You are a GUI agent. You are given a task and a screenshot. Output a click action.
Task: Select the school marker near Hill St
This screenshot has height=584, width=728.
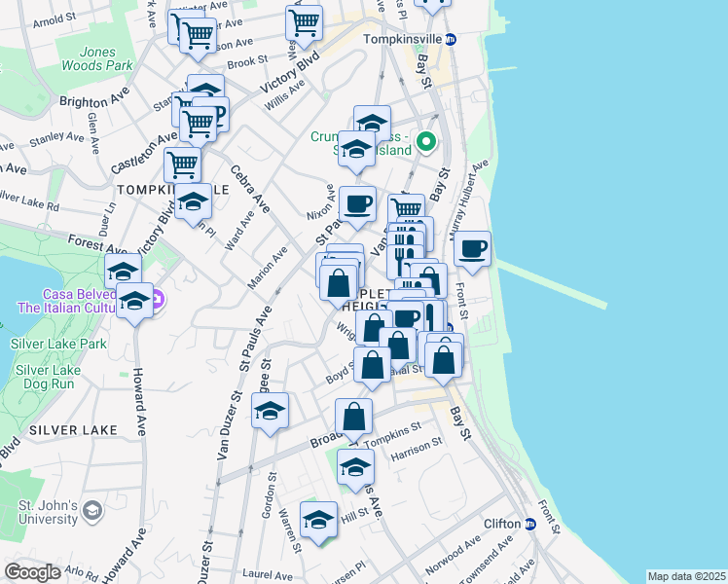pos(318,520)
